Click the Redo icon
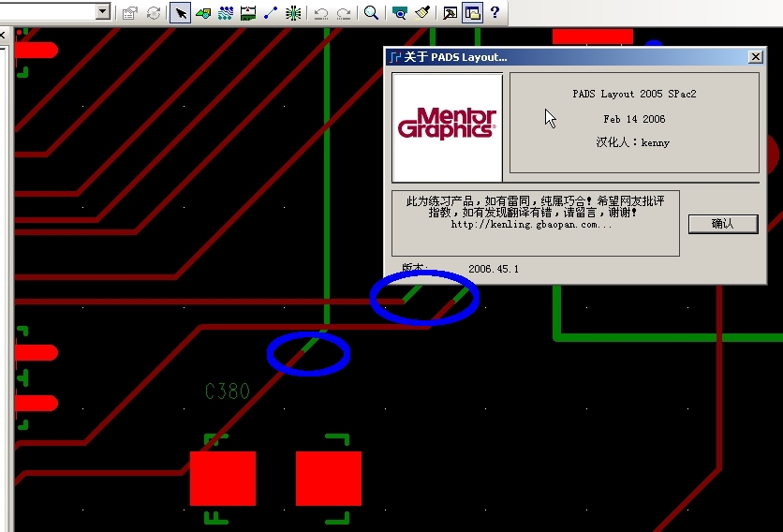Screen dimensions: 783x532 pyautogui.click(x=344, y=13)
